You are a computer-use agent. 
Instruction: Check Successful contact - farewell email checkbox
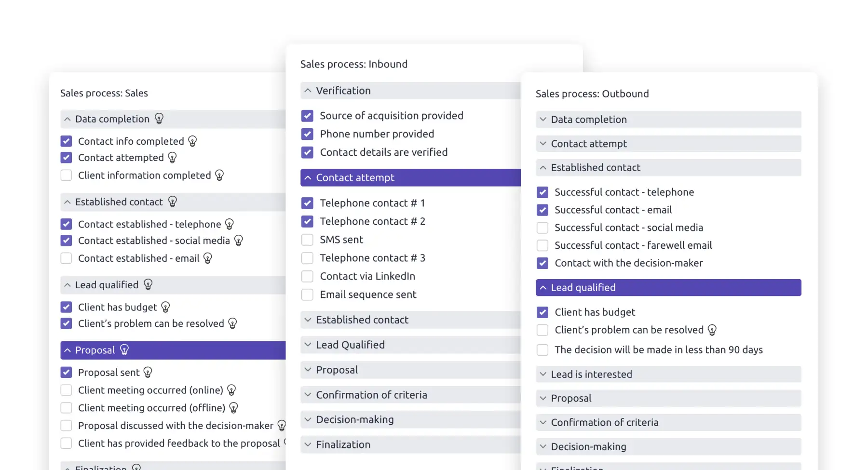pos(542,245)
